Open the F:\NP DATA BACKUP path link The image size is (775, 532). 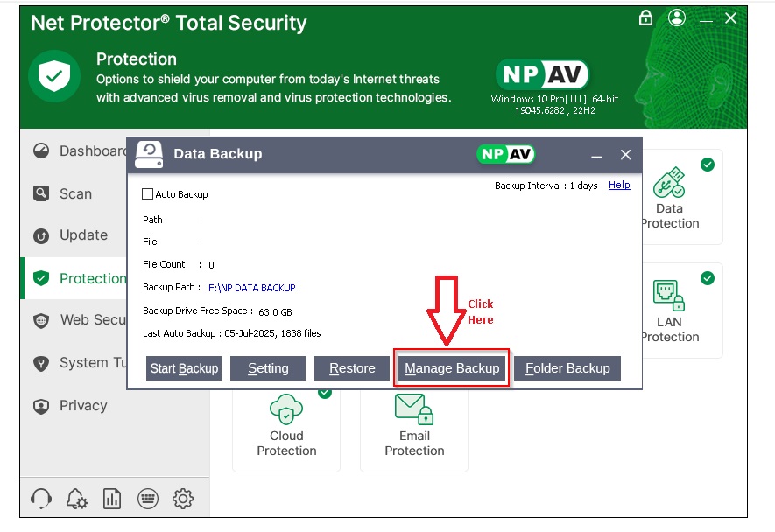point(251,288)
